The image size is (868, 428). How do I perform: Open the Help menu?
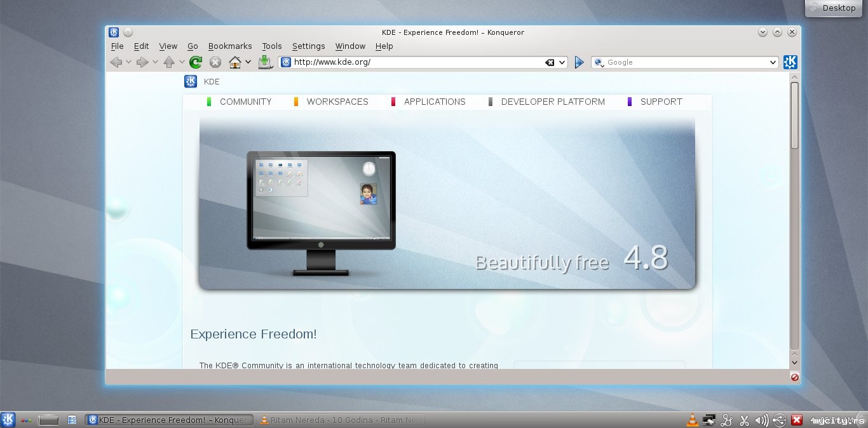pos(384,46)
